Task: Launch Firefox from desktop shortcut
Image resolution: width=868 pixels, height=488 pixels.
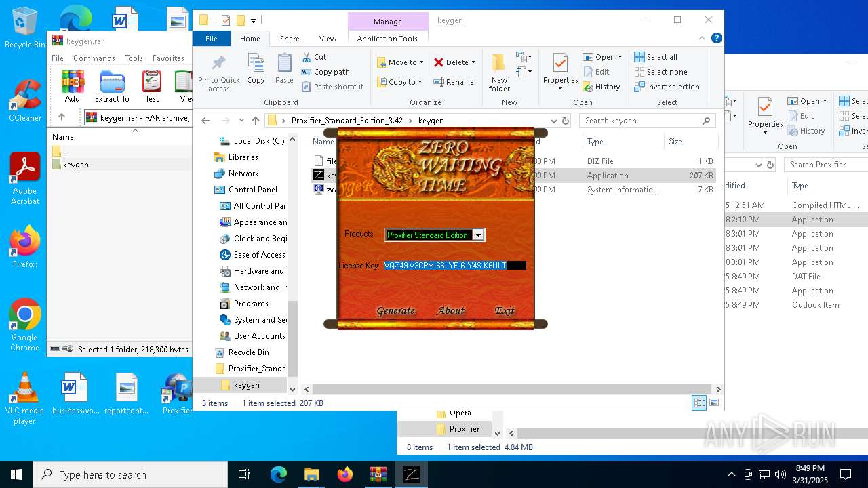Action: coord(24,247)
